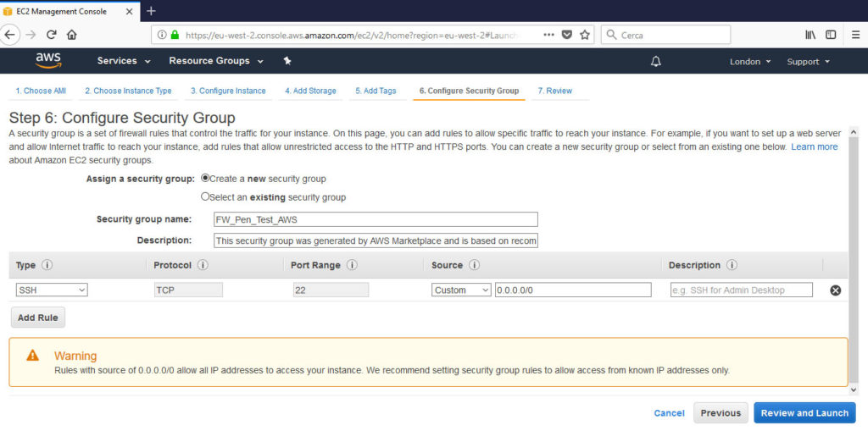
Task: Open the Firefox library icon
Action: tap(810, 35)
